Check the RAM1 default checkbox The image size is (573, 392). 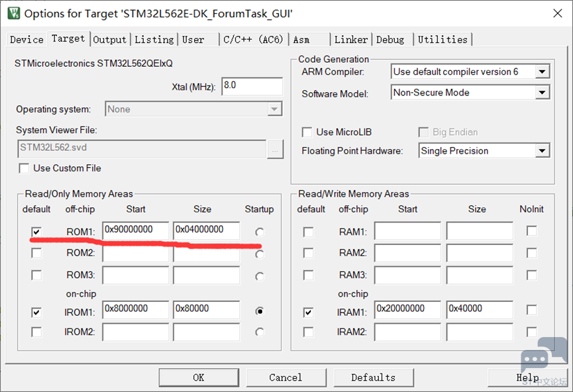tap(309, 232)
